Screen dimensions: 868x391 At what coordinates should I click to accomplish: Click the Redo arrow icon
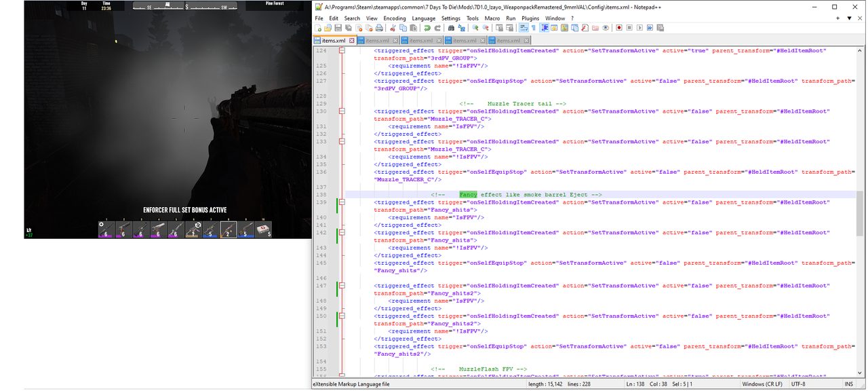[x=437, y=28]
